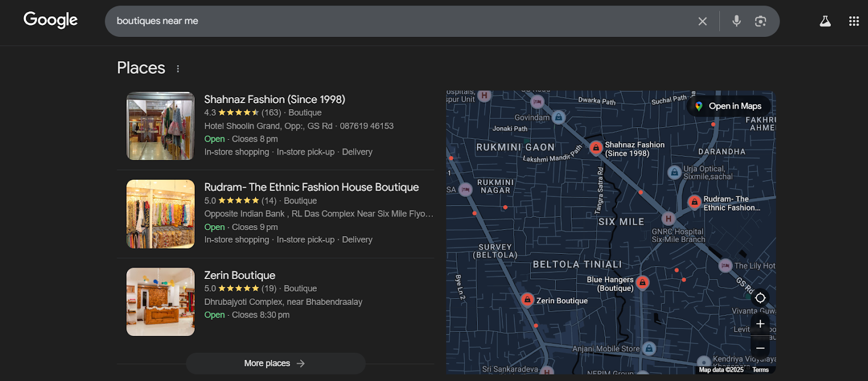
Task: Click 'Dhrubajyoti Complex, near Bhabendraalay' address
Action: pyautogui.click(x=283, y=302)
